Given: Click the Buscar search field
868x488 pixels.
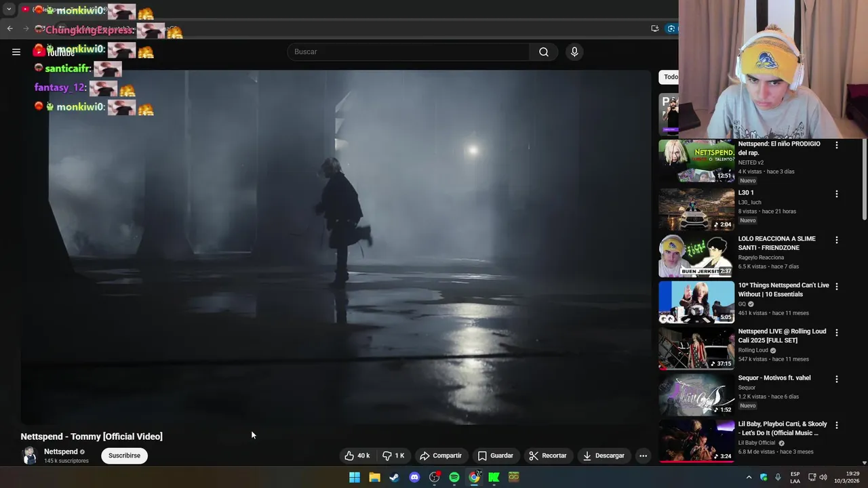Looking at the screenshot, I should pyautogui.click(x=409, y=52).
